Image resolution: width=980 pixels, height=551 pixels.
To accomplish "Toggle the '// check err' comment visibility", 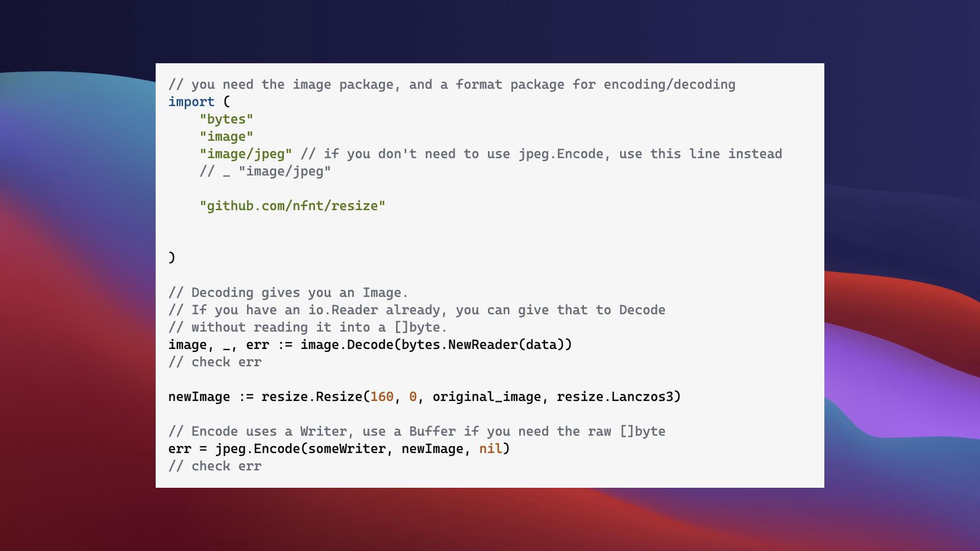I will (215, 362).
